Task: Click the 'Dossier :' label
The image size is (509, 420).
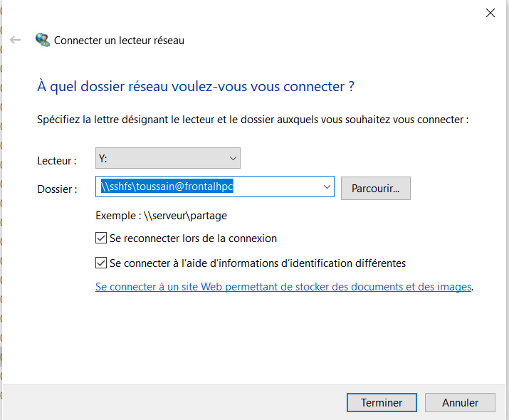Action: click(x=57, y=189)
